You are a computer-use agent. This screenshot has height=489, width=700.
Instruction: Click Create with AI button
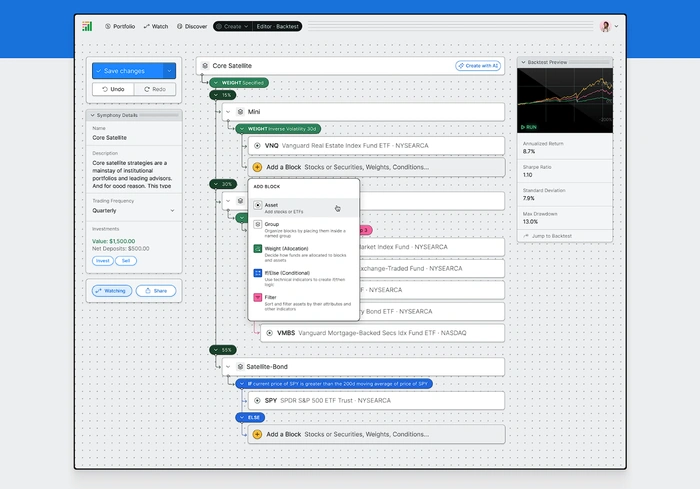point(478,66)
